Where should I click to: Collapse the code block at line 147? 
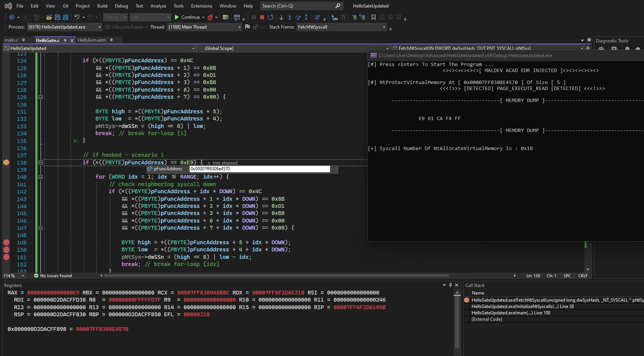pos(41,228)
